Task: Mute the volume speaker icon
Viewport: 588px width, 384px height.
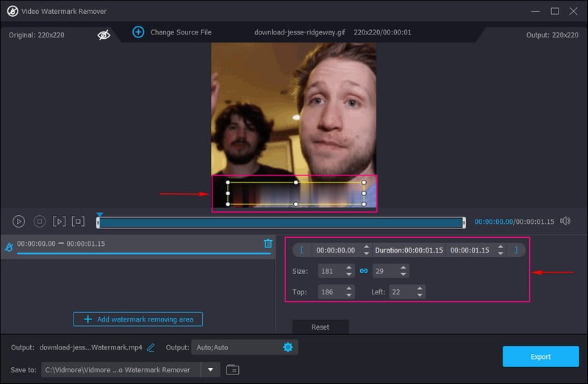Action: pyautogui.click(x=565, y=221)
